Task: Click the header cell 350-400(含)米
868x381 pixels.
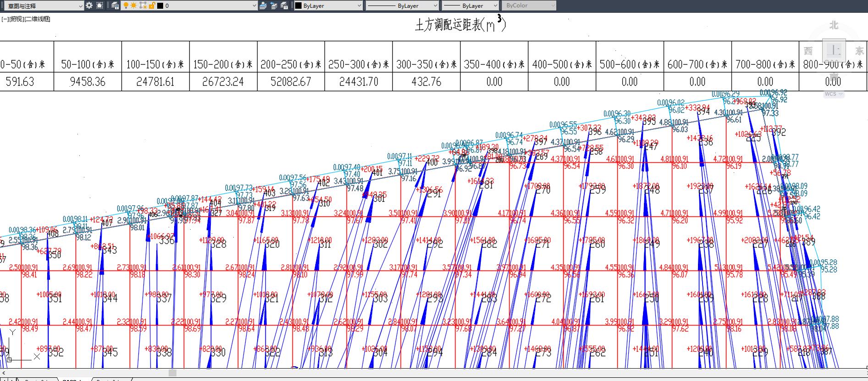Action: [x=494, y=65]
